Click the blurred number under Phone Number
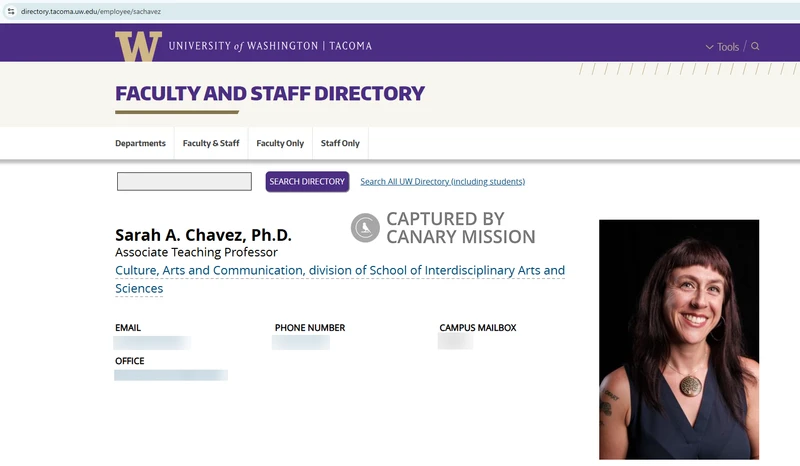800x466 pixels. click(300, 343)
